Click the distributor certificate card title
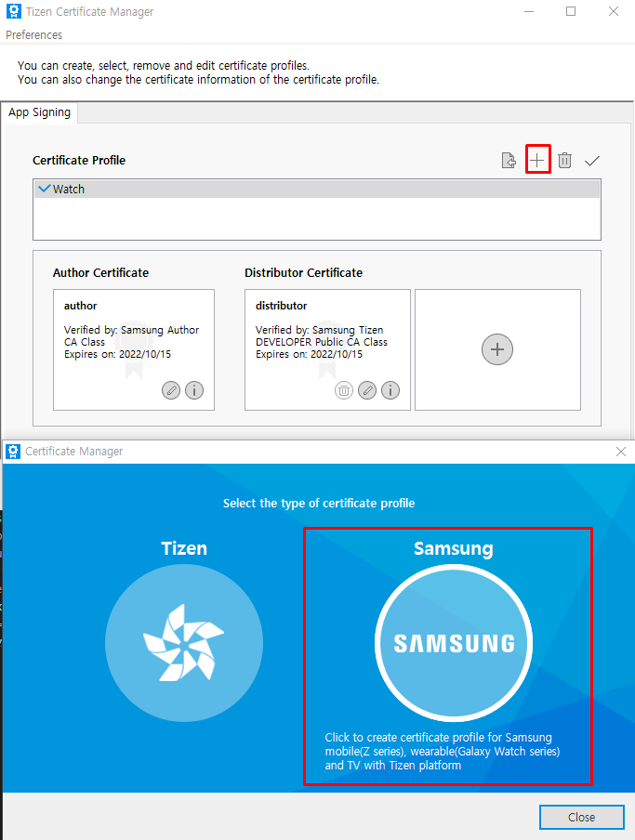The height and width of the screenshot is (840, 635). (282, 306)
